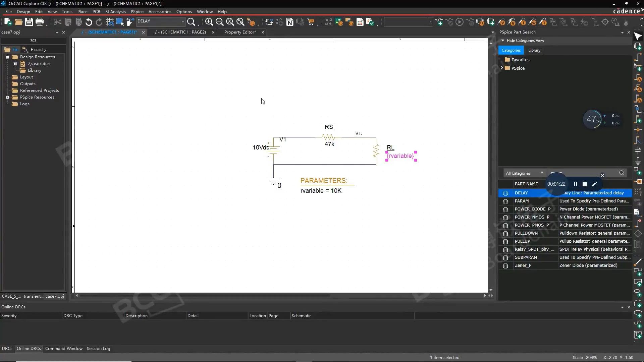Open recorder pen annotation tool
644x362 pixels.
click(594, 184)
